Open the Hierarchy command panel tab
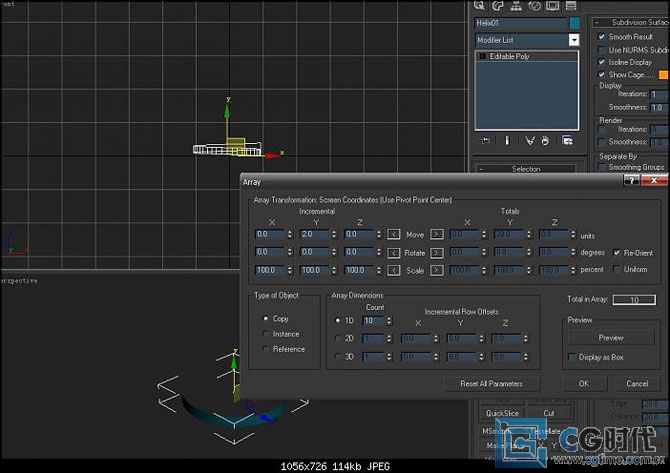This screenshot has height=473, width=670. coord(516,5)
